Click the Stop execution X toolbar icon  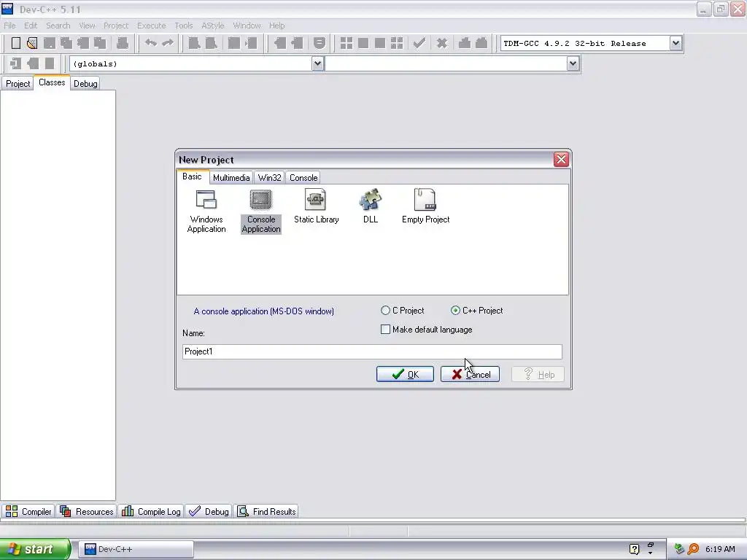pos(441,43)
